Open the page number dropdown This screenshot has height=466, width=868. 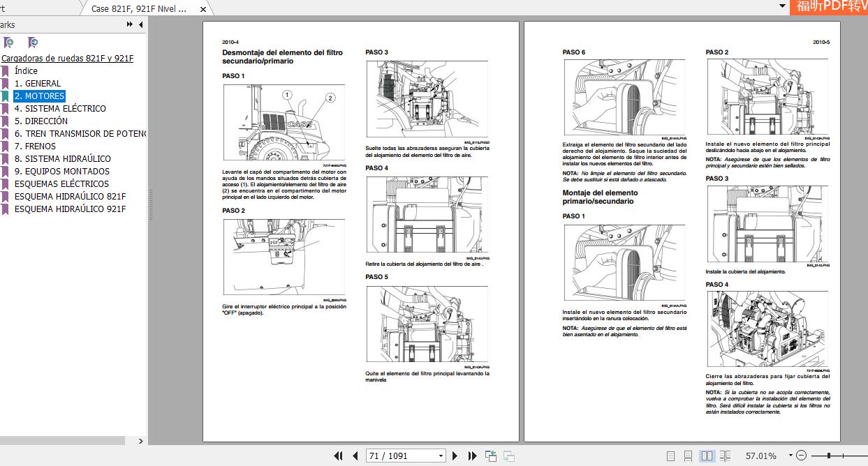pyautogui.click(x=441, y=456)
